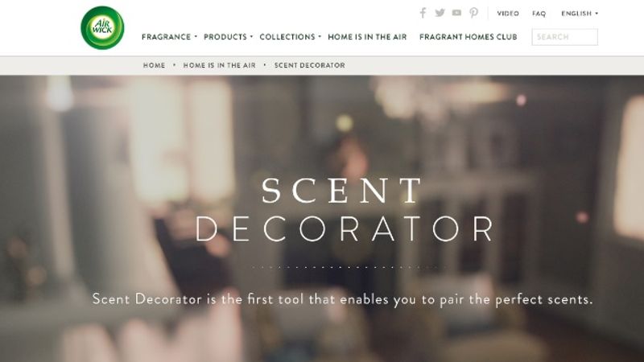Open the FAQ link
The width and height of the screenshot is (644, 362).
(x=539, y=14)
